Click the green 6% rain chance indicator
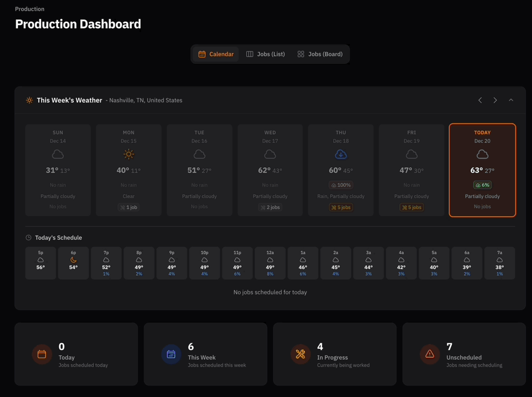Screen dimensions: 532x397 (482, 185)
